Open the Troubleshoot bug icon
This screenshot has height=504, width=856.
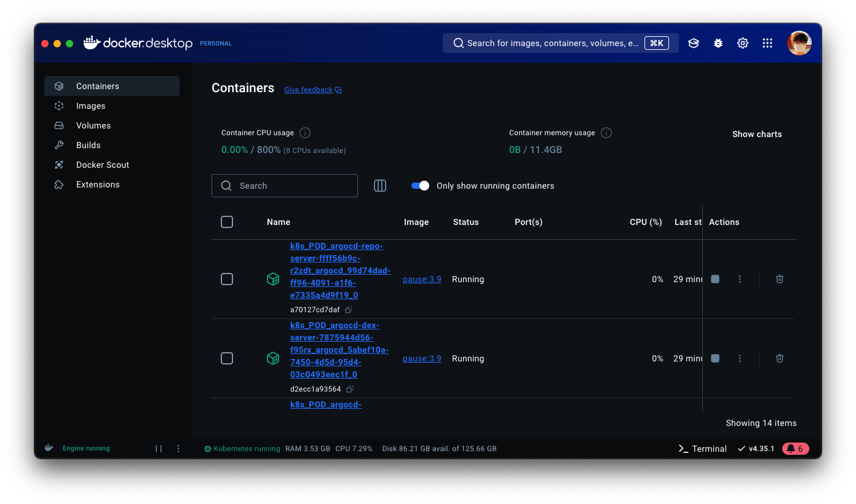pos(718,43)
